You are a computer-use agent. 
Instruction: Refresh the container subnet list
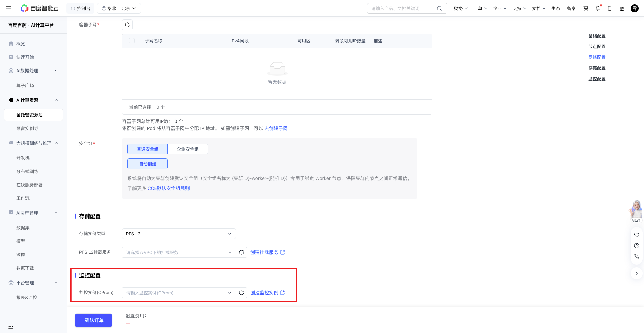coord(127,25)
